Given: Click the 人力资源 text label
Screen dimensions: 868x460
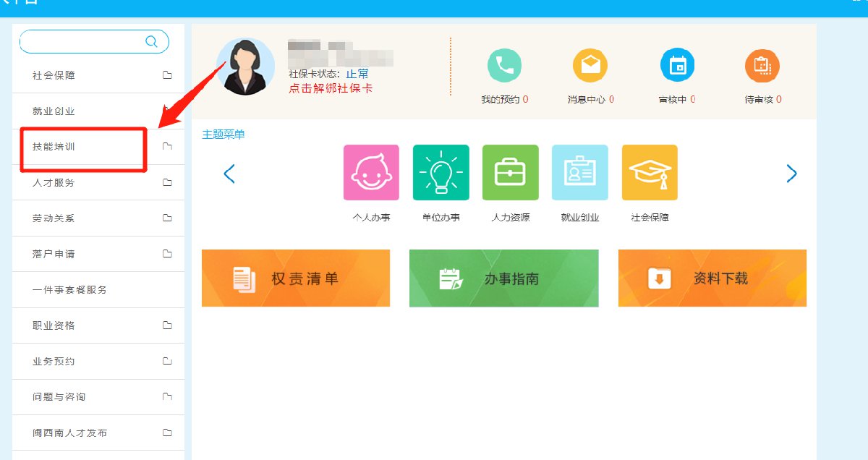Looking at the screenshot, I should (511, 218).
